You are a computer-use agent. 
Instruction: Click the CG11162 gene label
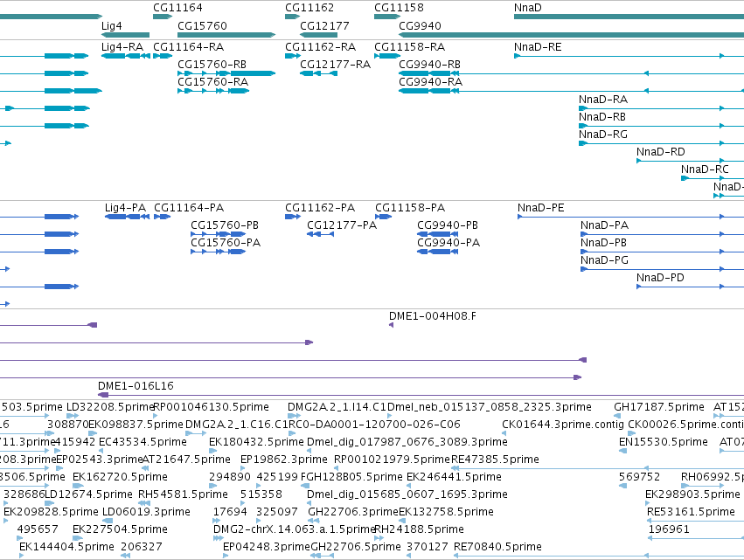tap(309, 8)
